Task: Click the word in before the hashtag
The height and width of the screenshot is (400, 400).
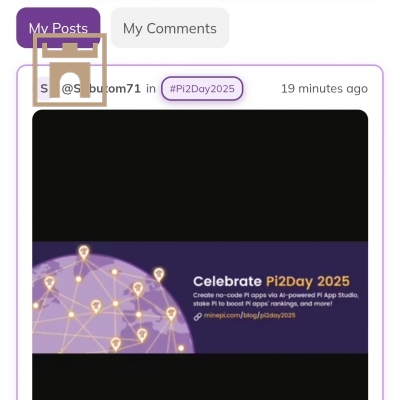Action: pyautogui.click(x=151, y=89)
